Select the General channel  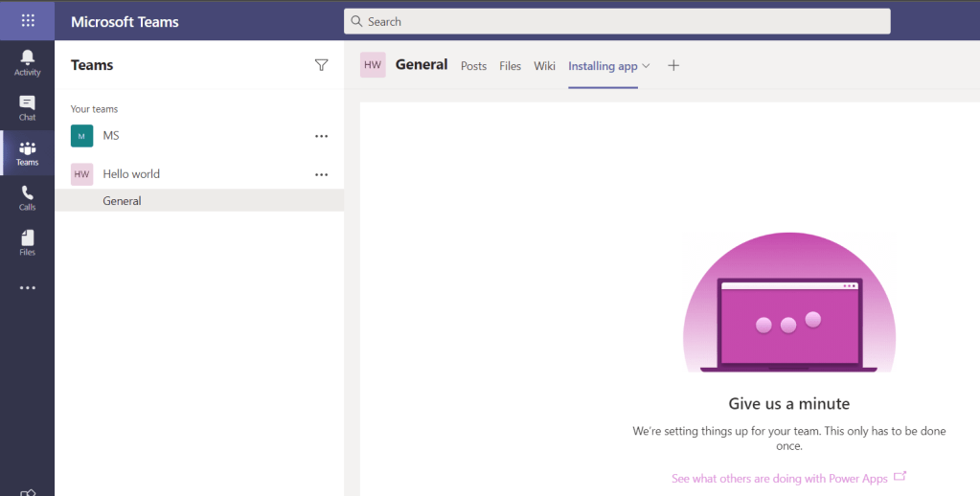point(122,201)
